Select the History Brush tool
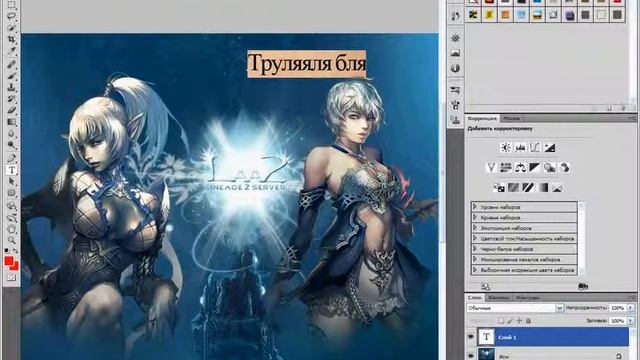Viewport: 640px width, 360px height. tap(11, 99)
